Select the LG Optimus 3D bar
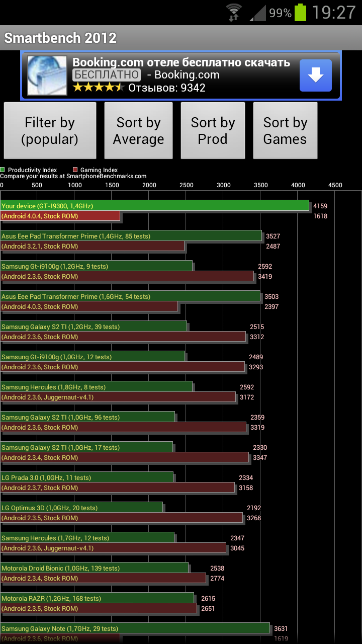 point(81,508)
